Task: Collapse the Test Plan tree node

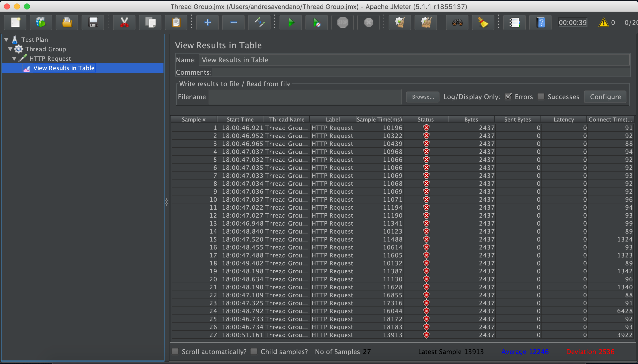Action: (x=6, y=40)
